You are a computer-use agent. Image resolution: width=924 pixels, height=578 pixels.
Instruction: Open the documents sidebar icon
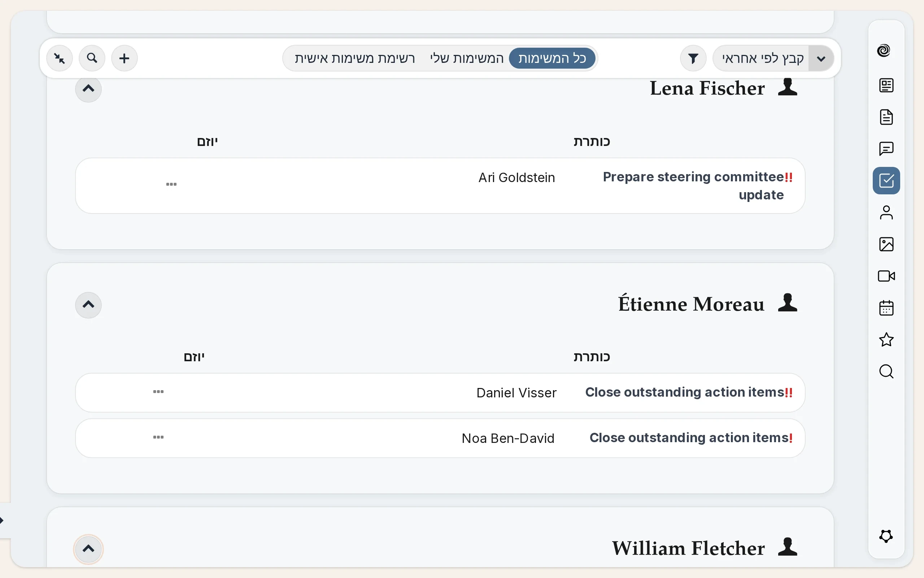coord(886,117)
